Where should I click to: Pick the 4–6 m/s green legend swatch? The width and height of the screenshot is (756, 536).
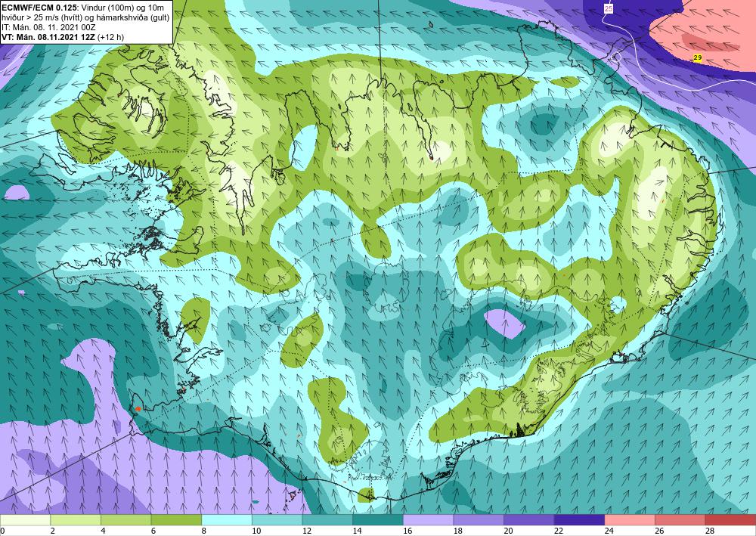pyautogui.click(x=125, y=520)
